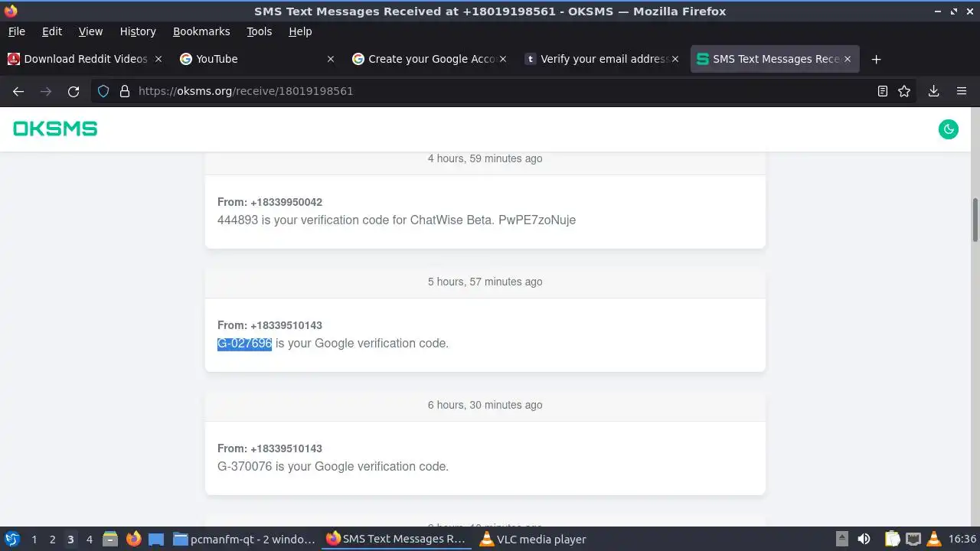
Task: Open the Tools menu
Action: pyautogui.click(x=260, y=31)
